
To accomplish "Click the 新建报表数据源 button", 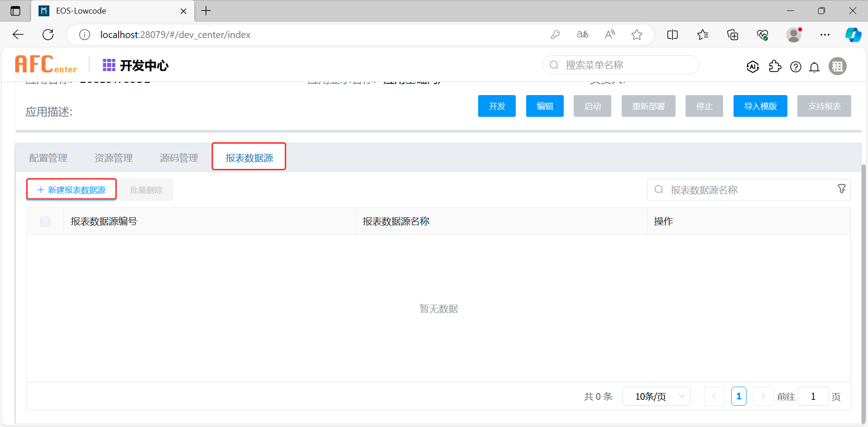I will click(72, 190).
